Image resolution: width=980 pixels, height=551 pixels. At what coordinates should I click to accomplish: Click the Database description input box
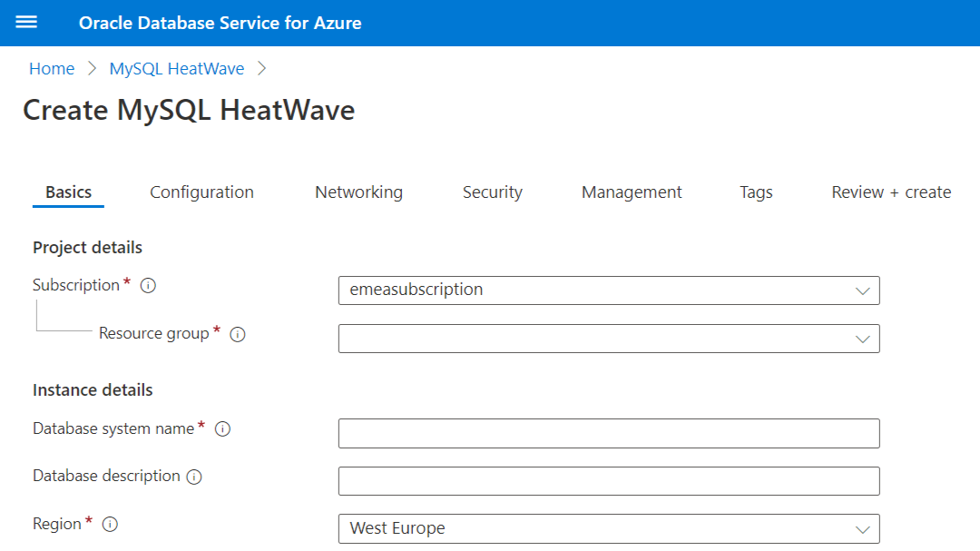pos(608,480)
